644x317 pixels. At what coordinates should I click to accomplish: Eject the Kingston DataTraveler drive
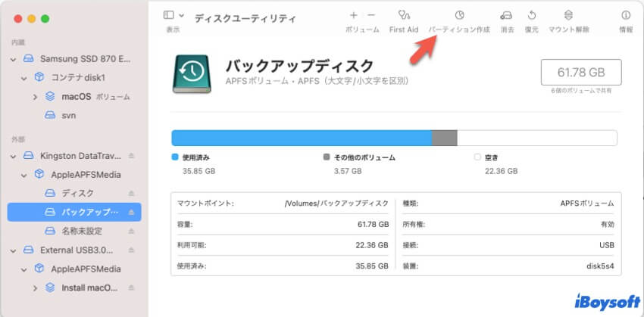(x=131, y=156)
